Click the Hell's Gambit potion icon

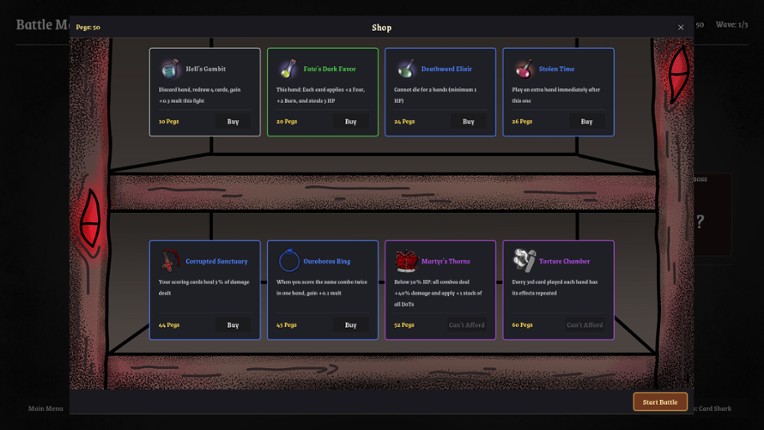170,69
